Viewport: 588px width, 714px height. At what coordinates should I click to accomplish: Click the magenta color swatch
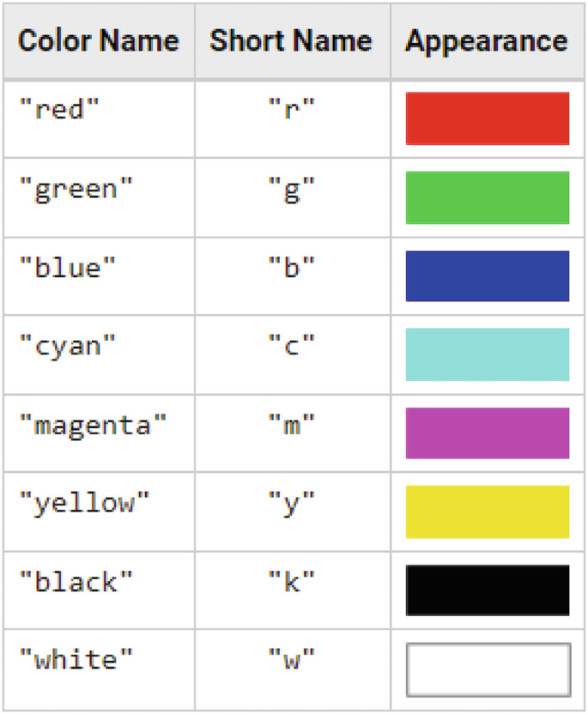click(x=487, y=433)
